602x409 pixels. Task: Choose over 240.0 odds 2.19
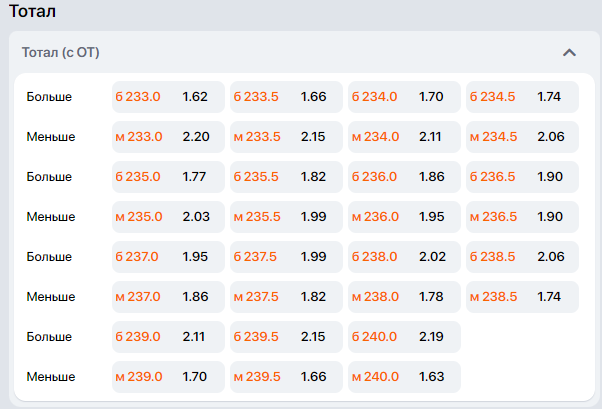tap(404, 336)
